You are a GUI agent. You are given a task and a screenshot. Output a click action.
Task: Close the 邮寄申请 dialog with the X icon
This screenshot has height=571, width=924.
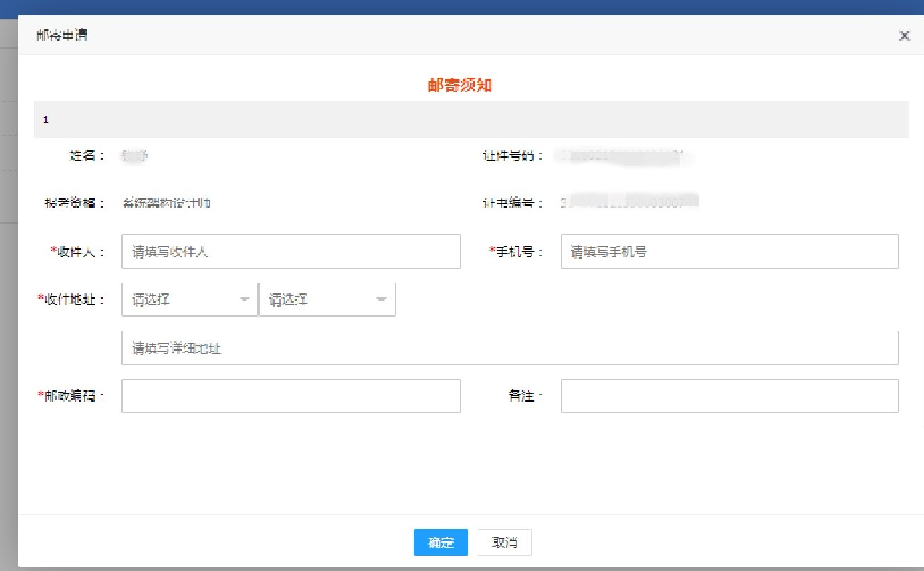click(904, 36)
